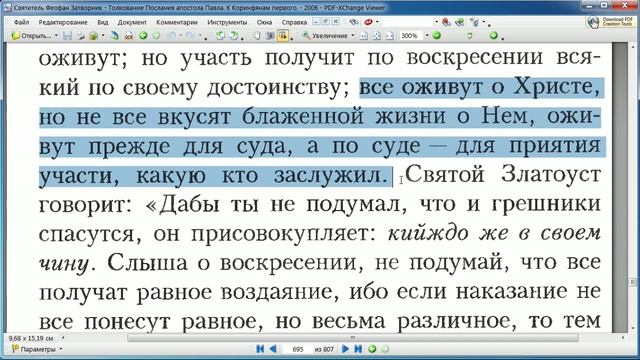This screenshot has height=360, width=640.
Task: Go to the next page
Action: [x=345, y=349]
